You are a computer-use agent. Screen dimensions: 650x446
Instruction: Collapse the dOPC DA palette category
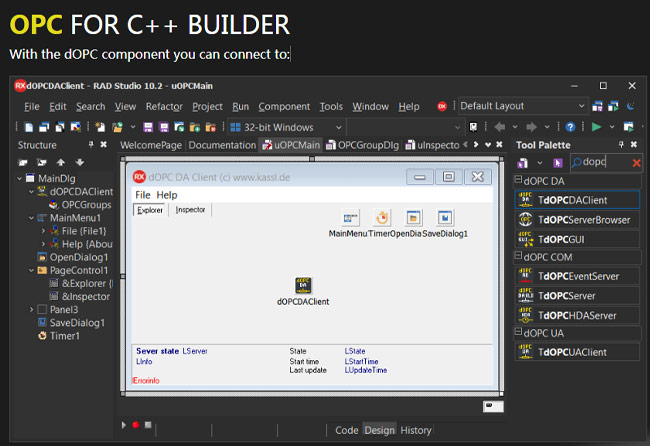(518, 179)
